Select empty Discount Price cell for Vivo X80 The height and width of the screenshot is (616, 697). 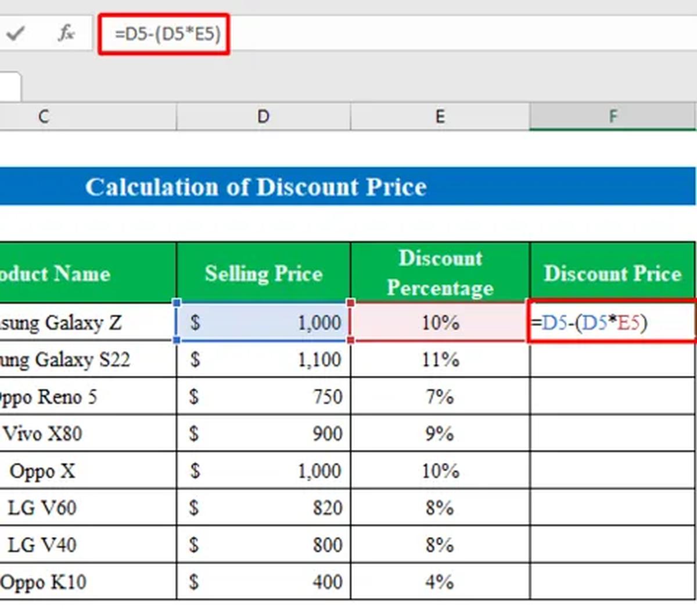click(x=613, y=434)
